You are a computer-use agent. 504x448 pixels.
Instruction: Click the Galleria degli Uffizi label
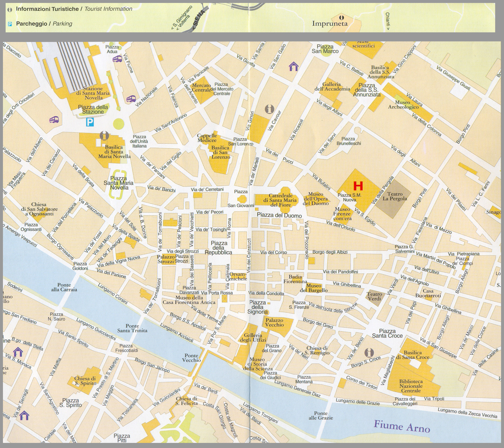click(x=253, y=337)
